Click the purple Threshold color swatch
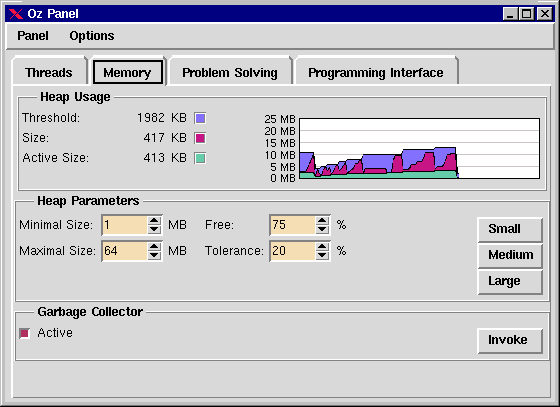This screenshot has width=560, height=407. [x=200, y=118]
